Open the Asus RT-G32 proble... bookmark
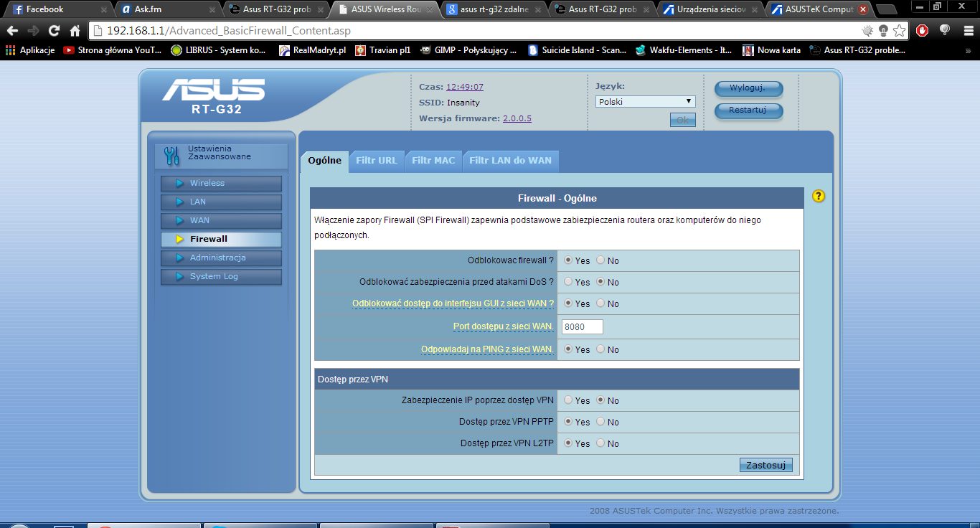 point(858,50)
